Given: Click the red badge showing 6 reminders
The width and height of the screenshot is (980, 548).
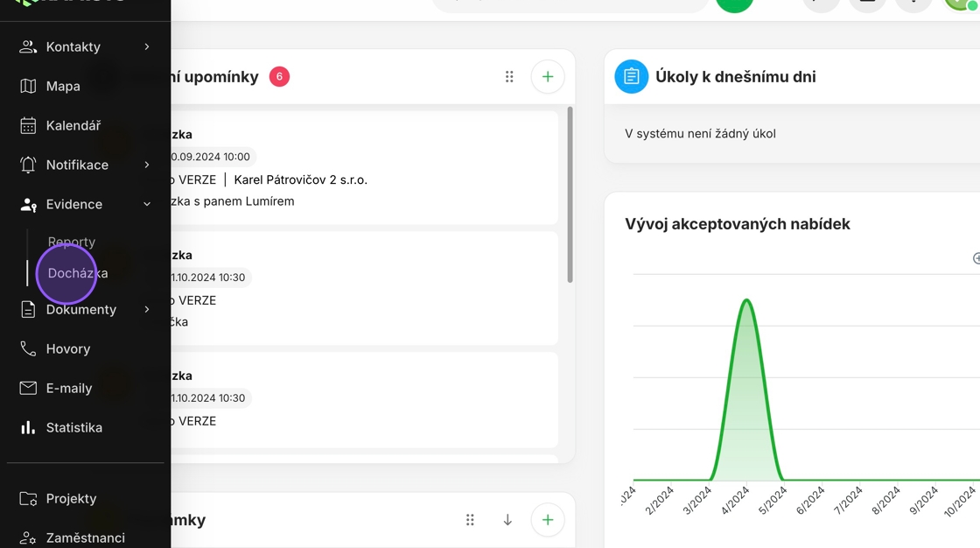Looking at the screenshot, I should coord(279,77).
